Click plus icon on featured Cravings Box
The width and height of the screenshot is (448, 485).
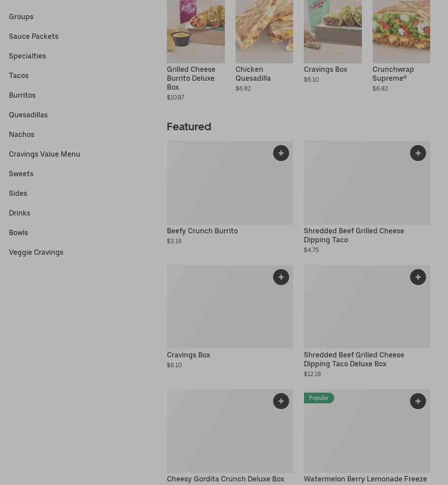281,277
